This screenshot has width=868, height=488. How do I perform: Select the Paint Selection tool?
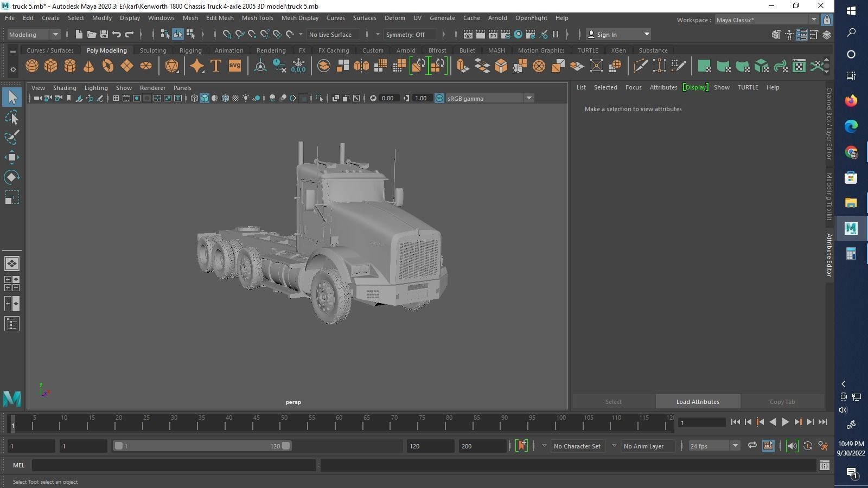pos(12,137)
